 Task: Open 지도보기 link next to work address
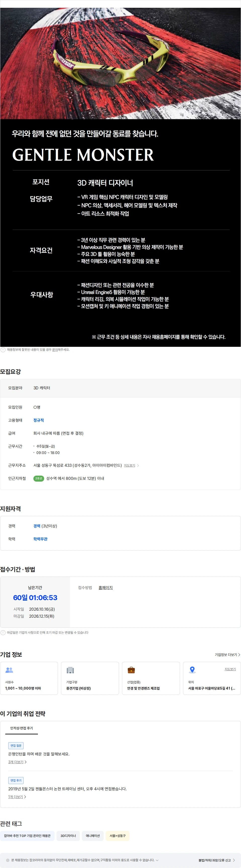[x=129, y=465]
